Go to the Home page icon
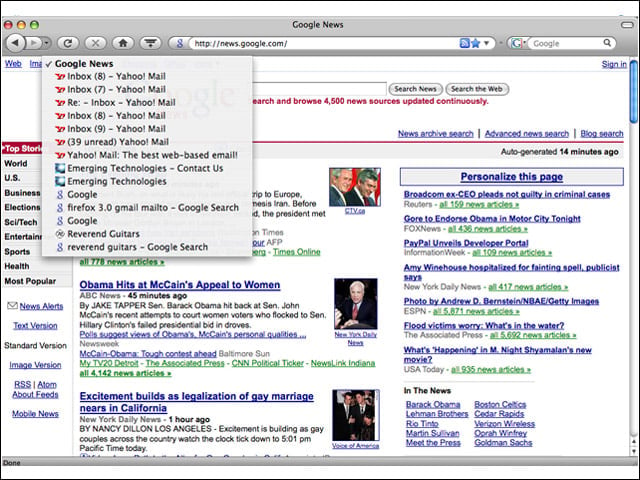640x480 pixels. pyautogui.click(x=123, y=42)
